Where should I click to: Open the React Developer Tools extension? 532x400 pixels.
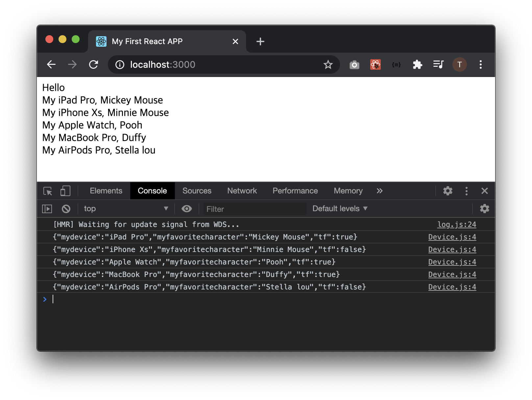(375, 64)
